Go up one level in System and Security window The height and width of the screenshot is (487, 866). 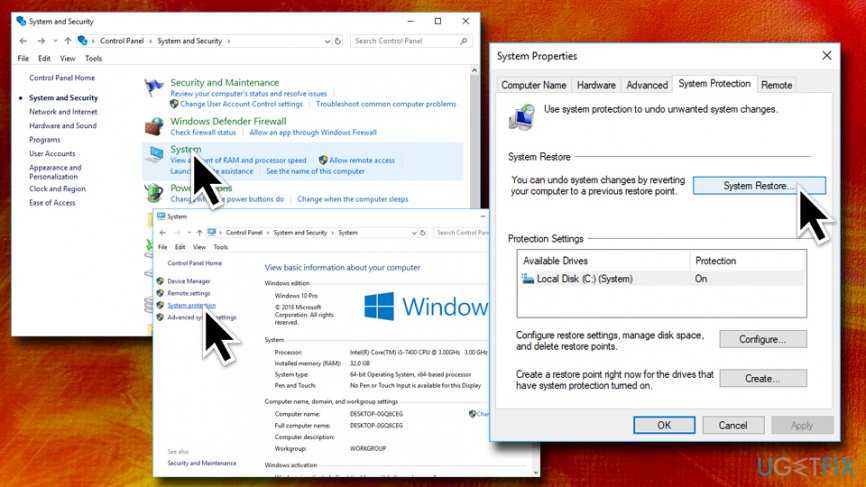point(67,41)
